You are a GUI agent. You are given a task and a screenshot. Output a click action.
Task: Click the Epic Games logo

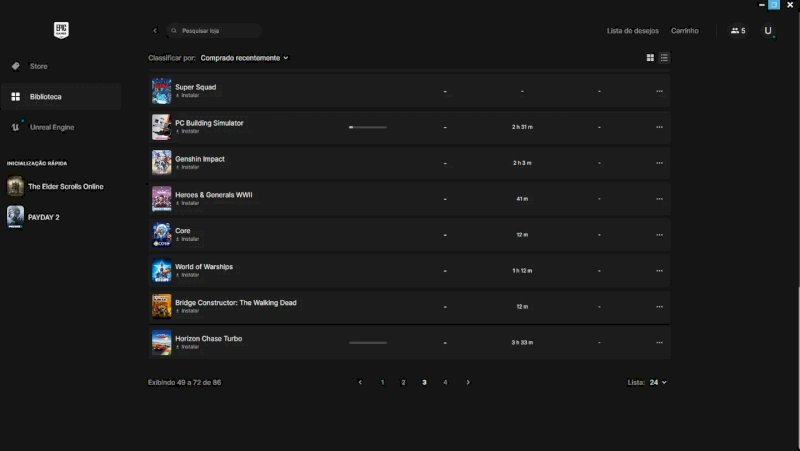[61, 30]
